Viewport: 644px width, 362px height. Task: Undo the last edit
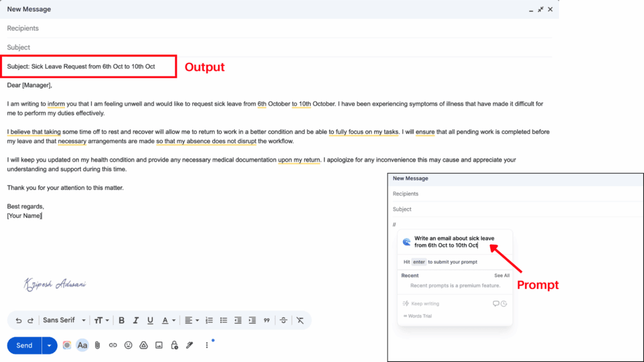18,321
